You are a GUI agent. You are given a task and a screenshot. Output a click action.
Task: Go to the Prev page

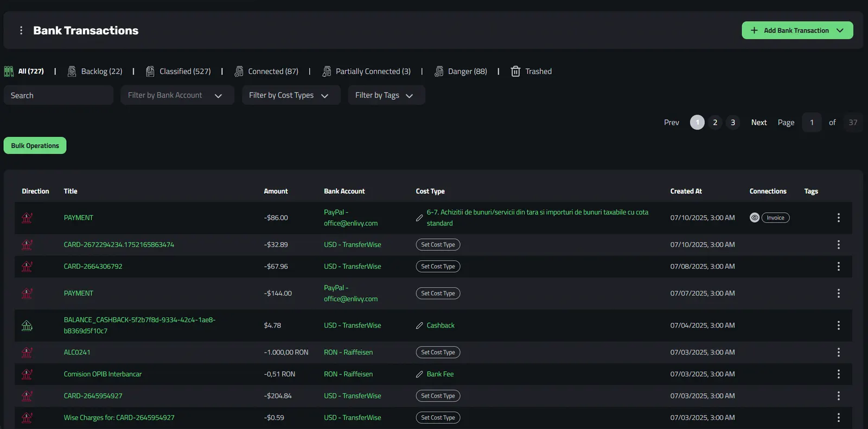pyautogui.click(x=672, y=122)
